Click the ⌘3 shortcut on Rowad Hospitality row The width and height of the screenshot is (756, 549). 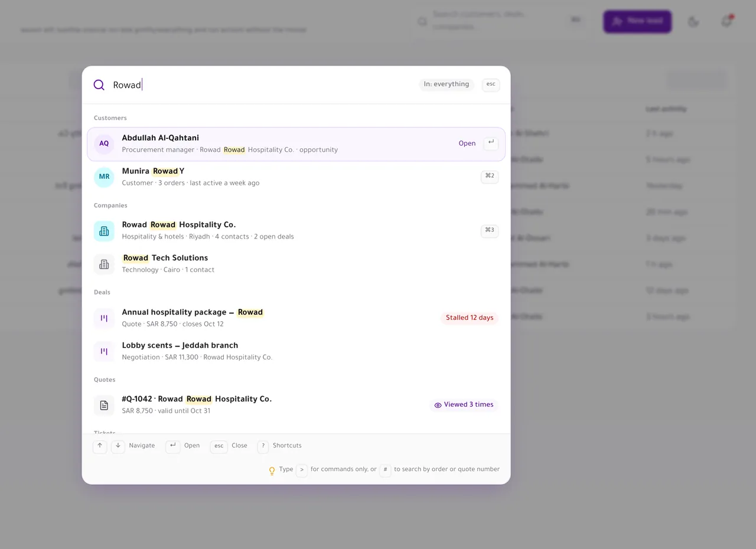point(490,230)
